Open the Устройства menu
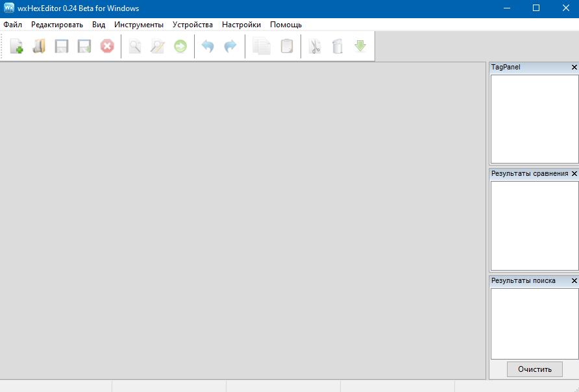Viewport: 579px width, 392px height. click(193, 25)
